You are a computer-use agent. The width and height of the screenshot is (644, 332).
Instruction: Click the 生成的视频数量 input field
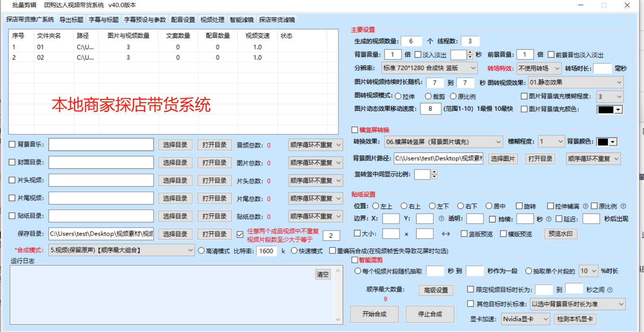tap(412, 41)
